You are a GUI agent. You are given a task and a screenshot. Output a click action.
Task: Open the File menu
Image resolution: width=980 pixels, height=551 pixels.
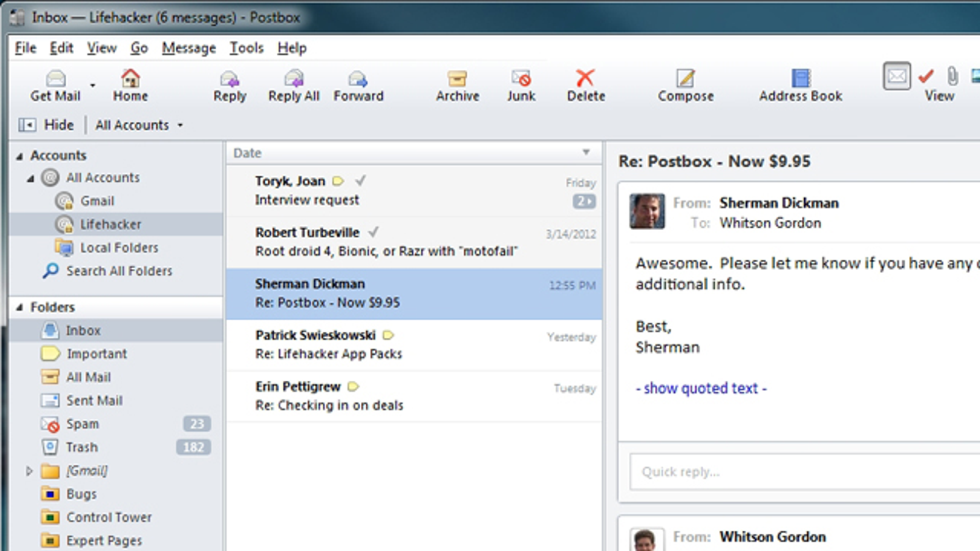26,48
